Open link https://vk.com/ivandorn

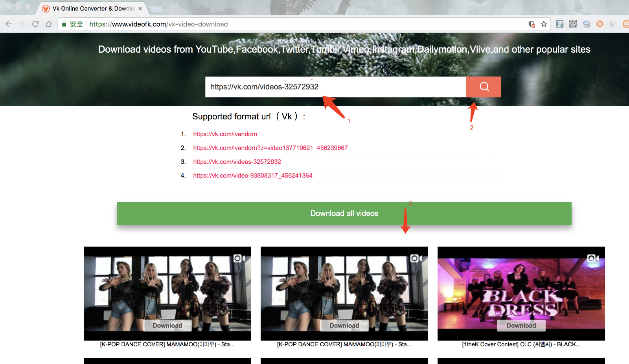pos(225,134)
